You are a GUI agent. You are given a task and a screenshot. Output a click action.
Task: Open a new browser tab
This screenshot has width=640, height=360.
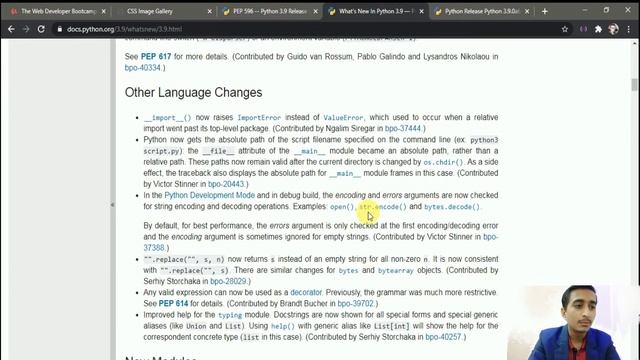coord(544,11)
